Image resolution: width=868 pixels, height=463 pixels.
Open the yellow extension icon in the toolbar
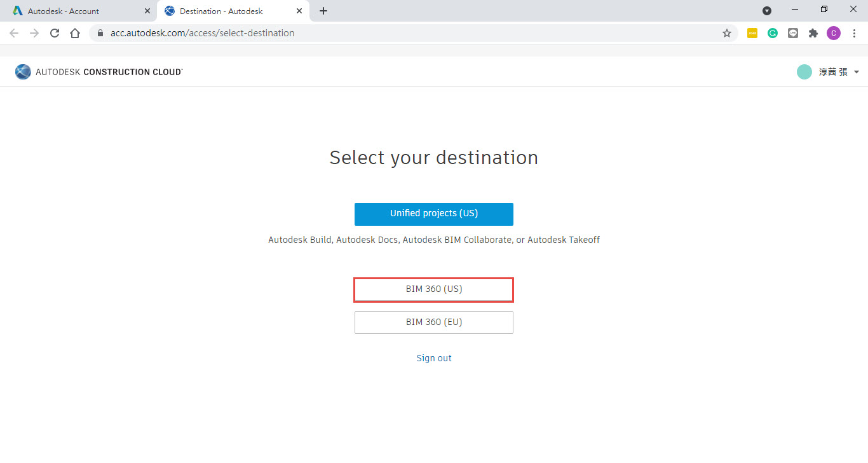click(752, 33)
